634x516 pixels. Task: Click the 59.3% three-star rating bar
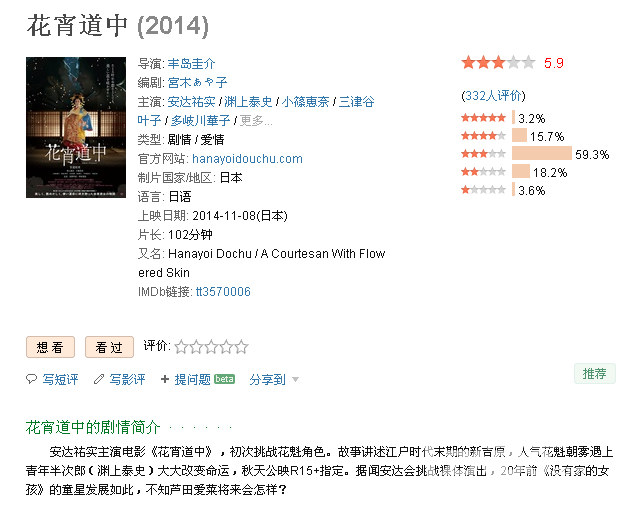pos(542,154)
